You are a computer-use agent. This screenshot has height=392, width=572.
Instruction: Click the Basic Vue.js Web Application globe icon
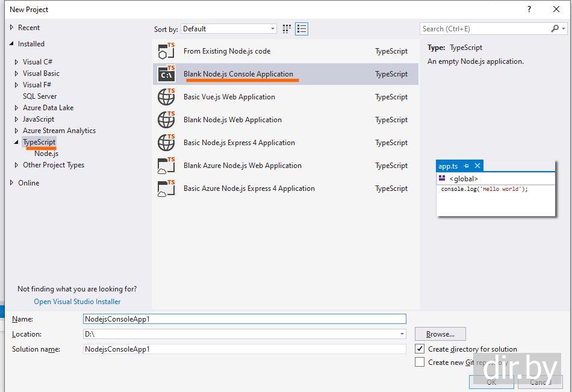[x=166, y=97]
